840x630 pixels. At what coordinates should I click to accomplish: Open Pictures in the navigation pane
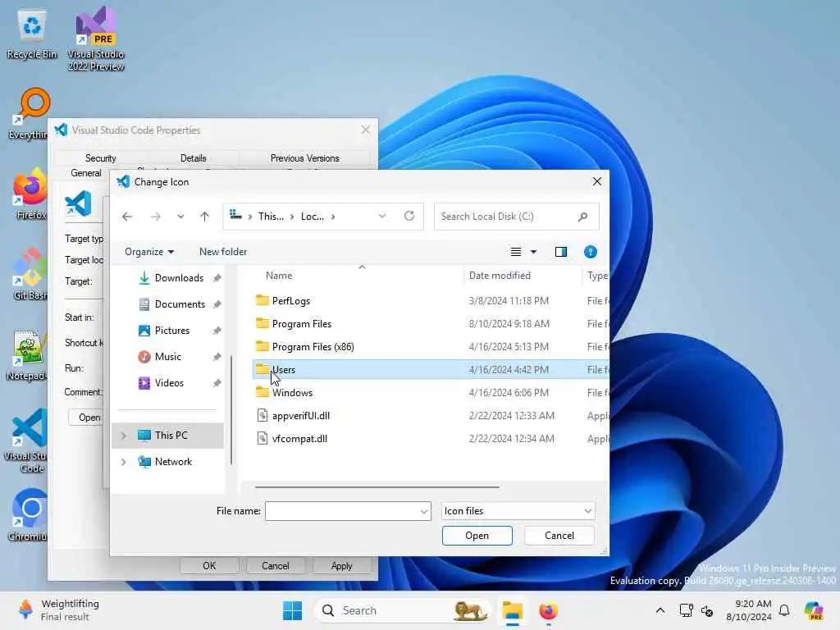[172, 331]
